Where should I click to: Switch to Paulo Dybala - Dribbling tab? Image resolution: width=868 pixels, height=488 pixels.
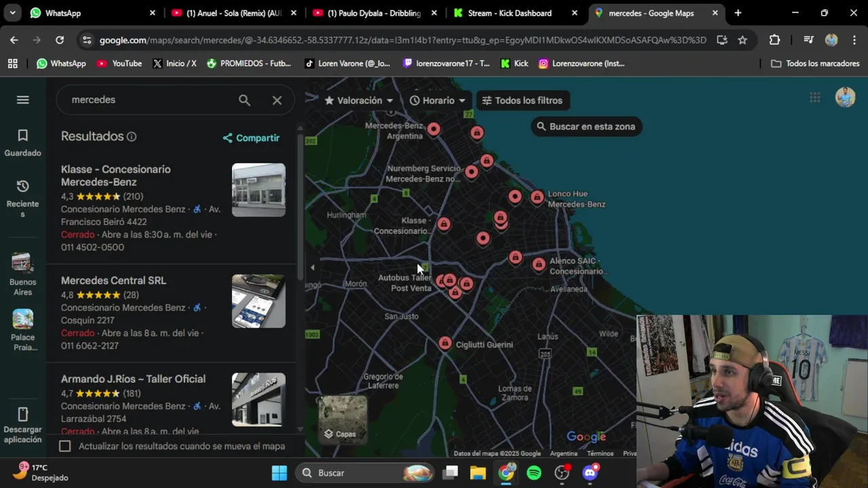(374, 13)
